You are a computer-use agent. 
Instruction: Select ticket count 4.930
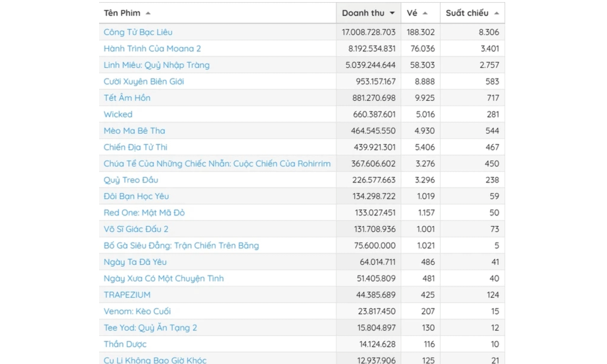(x=425, y=131)
